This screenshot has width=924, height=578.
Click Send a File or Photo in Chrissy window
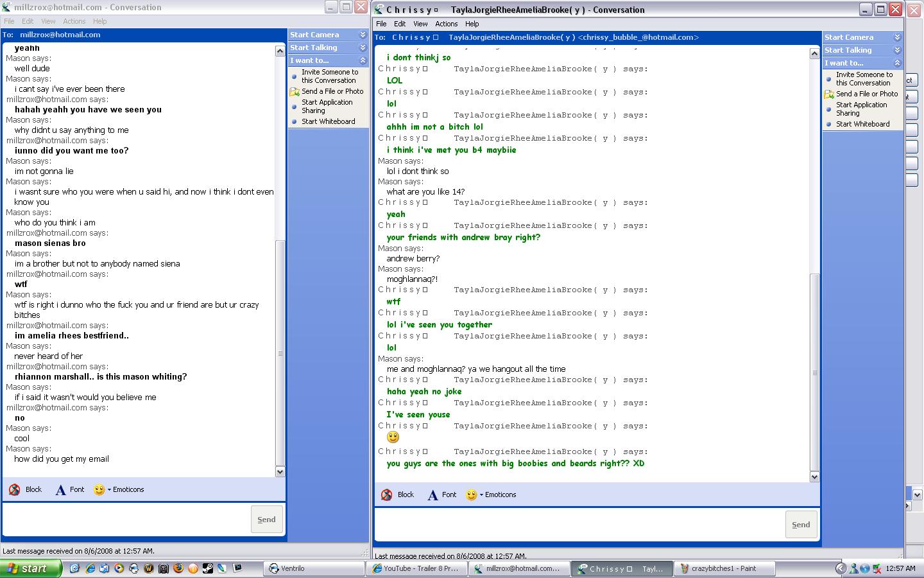(866, 94)
